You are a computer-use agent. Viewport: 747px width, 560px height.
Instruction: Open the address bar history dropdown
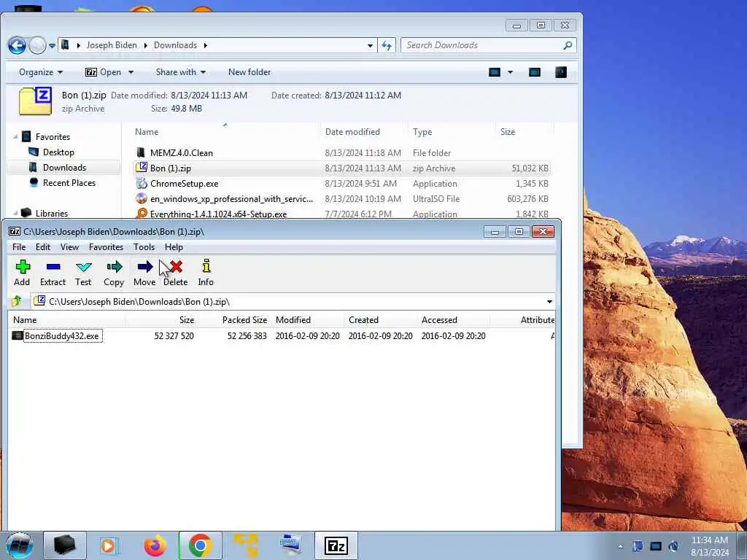[370, 46]
